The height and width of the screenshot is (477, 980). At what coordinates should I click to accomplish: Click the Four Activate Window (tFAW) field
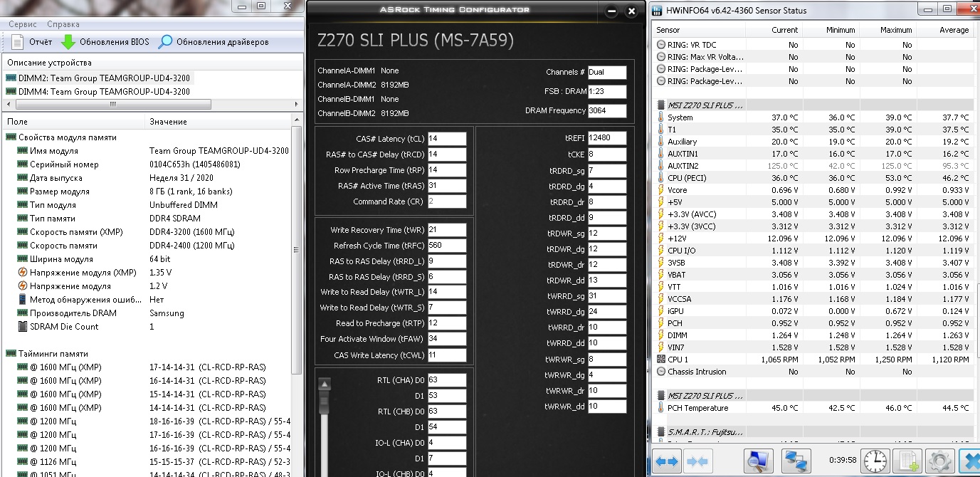(447, 339)
